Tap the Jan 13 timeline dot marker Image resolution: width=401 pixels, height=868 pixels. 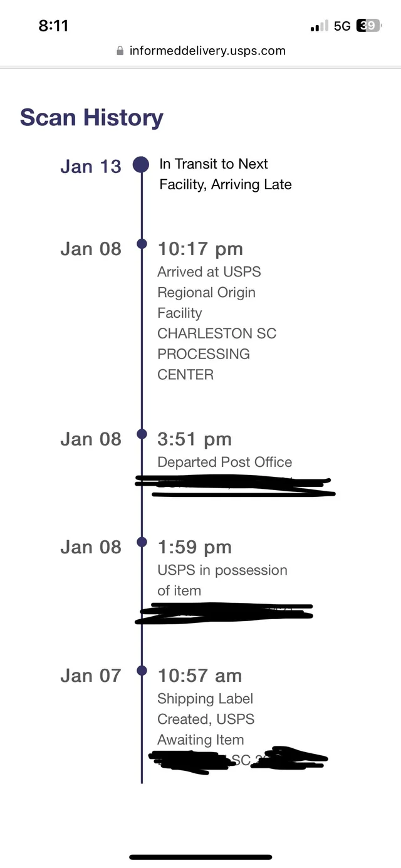tap(141, 164)
